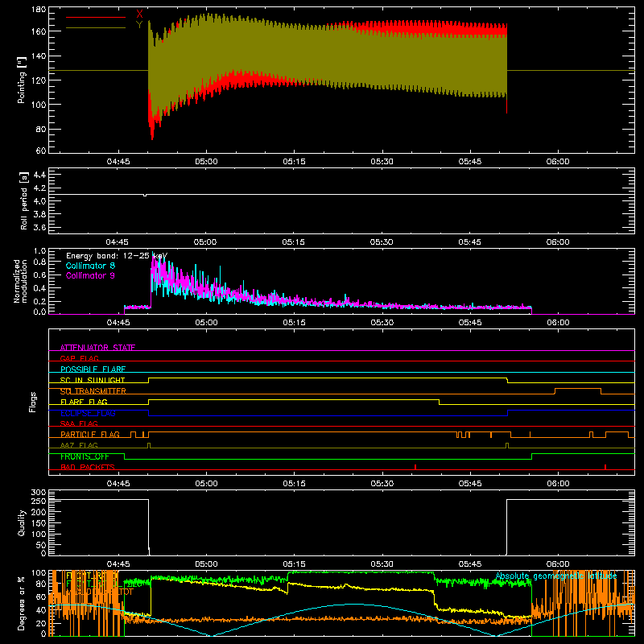Screen dimensions: 644x644
Task: Click the 60 tick on Pointing axis
Action: click(41, 151)
